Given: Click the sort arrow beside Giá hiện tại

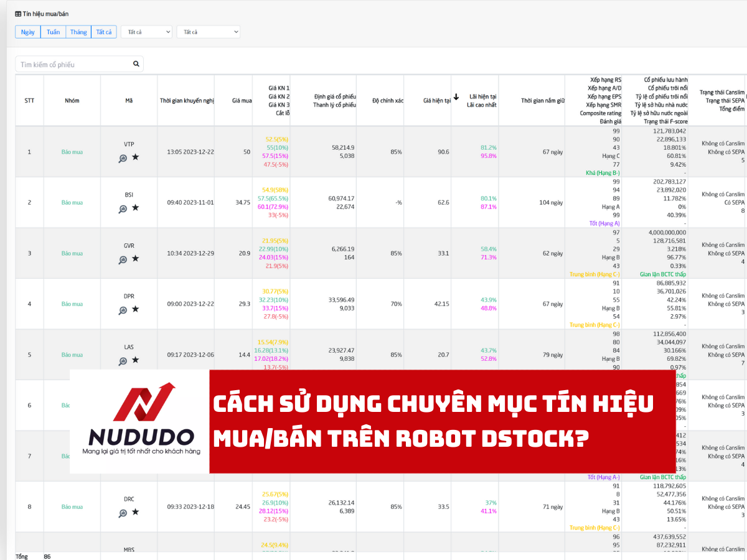Looking at the screenshot, I should pyautogui.click(x=456, y=97).
